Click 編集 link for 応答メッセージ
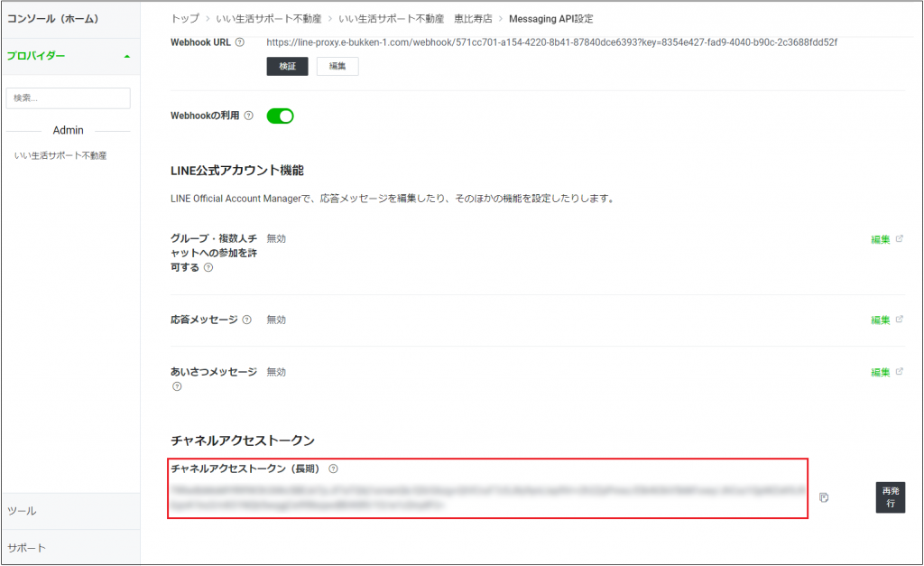Image resolution: width=924 pixels, height=566 pixels. tap(881, 320)
